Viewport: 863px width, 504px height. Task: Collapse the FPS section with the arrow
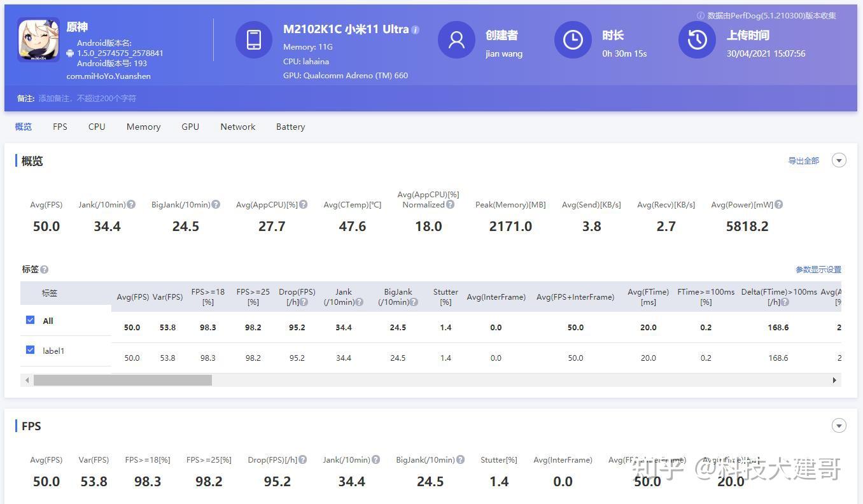839,426
